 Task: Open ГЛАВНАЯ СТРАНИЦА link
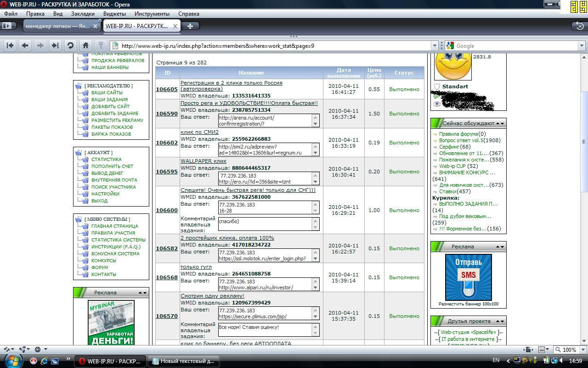114,226
